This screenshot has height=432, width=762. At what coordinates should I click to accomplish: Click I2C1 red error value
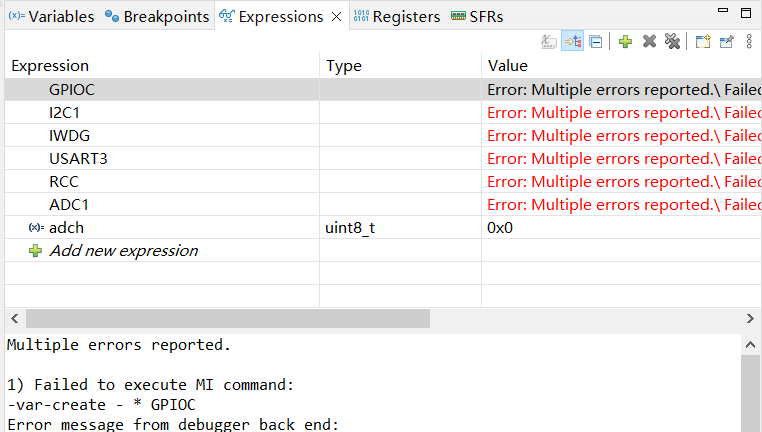(x=624, y=113)
